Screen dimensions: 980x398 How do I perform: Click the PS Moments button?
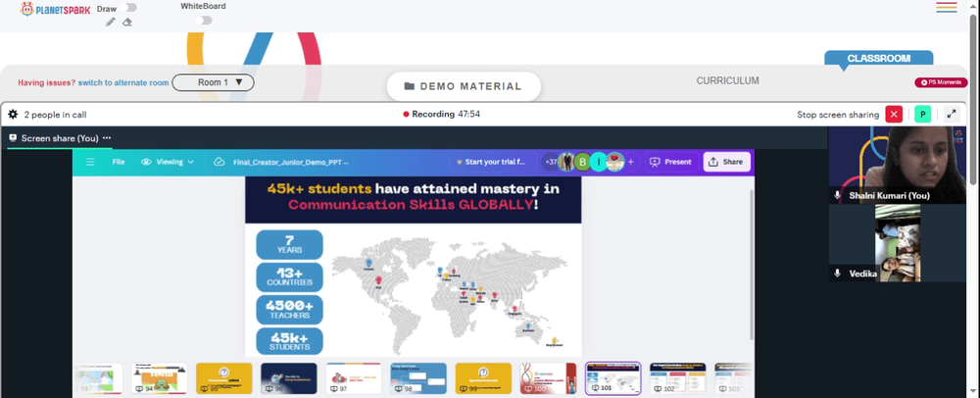pos(941,81)
